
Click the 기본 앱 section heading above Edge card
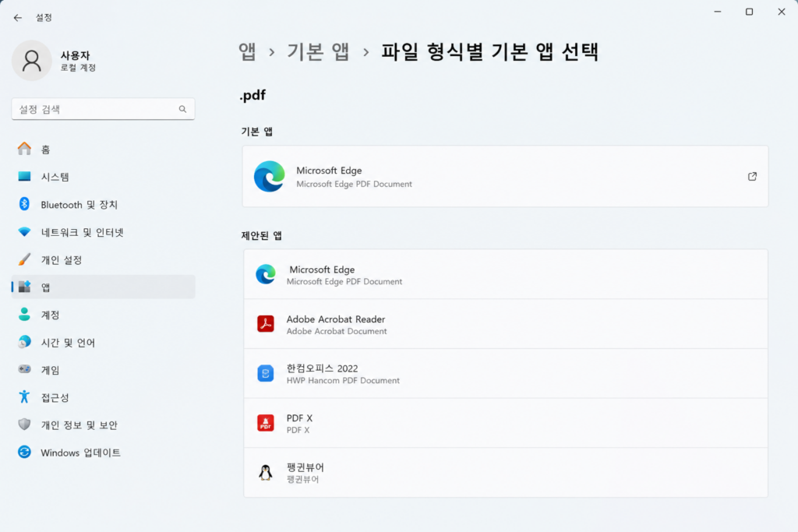257,132
